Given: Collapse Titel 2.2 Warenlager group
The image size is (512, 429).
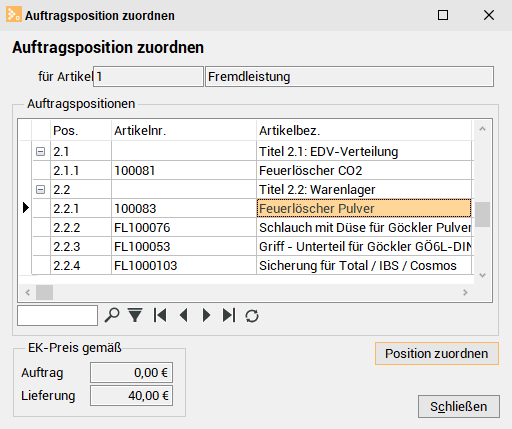Looking at the screenshot, I should coord(40,190).
